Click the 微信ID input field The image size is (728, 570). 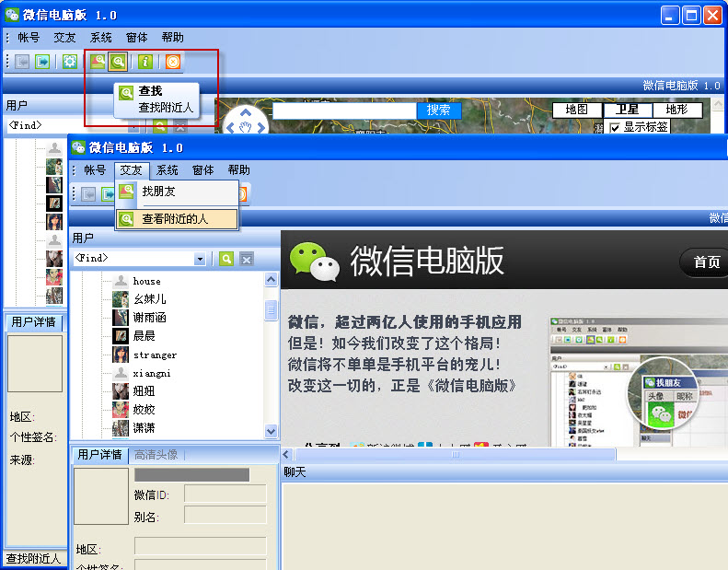tap(225, 494)
